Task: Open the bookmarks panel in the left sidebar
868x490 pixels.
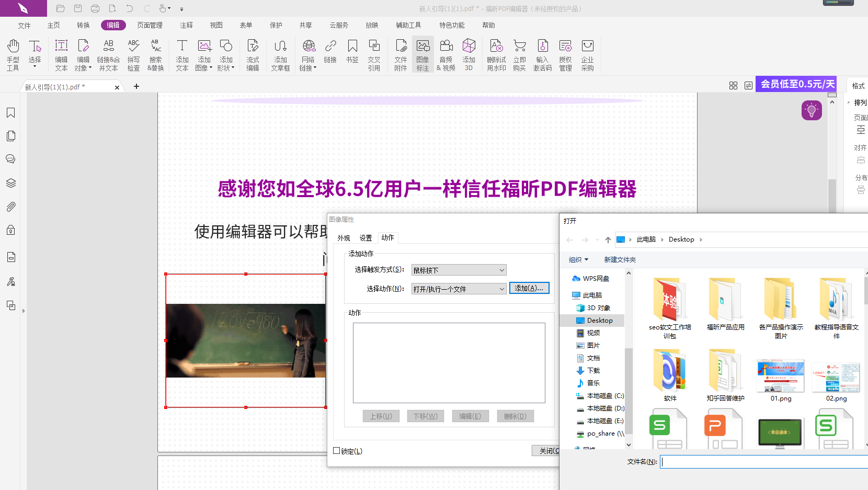Action: [11, 112]
